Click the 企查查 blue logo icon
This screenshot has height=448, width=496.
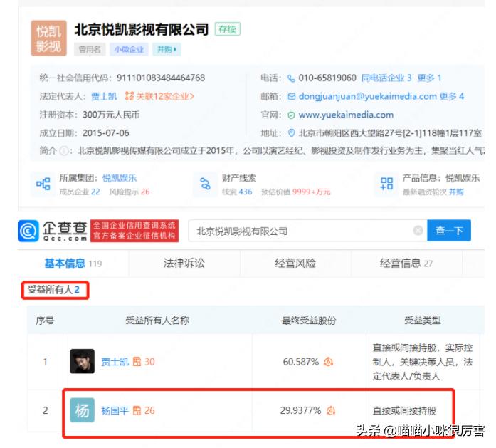point(28,231)
